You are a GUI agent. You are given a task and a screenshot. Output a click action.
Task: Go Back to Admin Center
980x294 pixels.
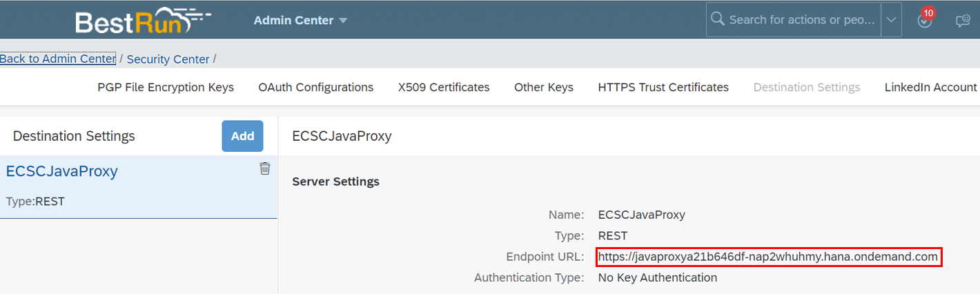58,59
